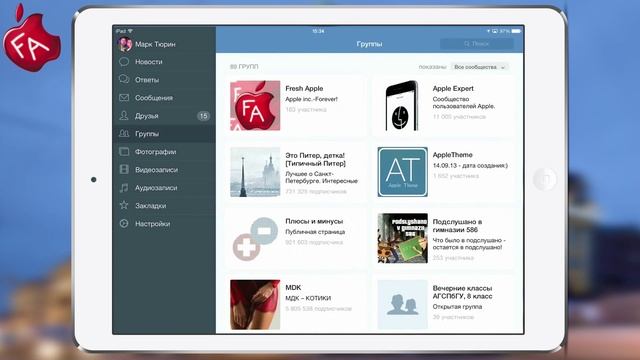Click the Fresh Apple group title
This screenshot has height=360, width=640.
point(304,88)
